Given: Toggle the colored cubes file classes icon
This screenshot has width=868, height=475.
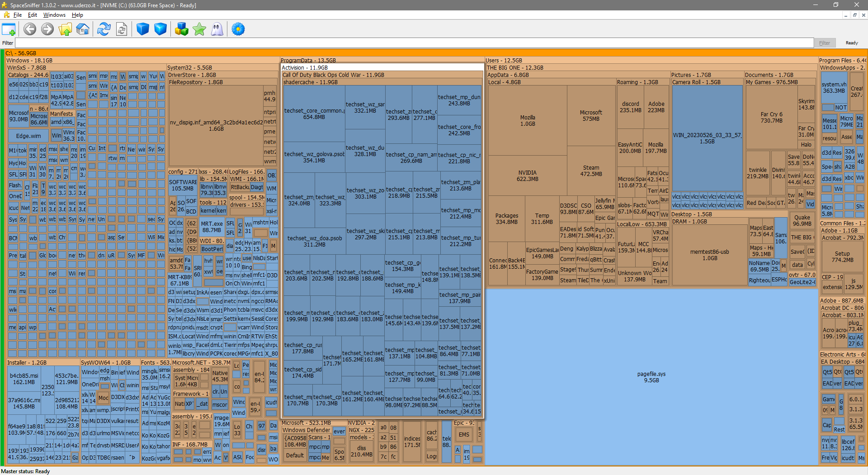Looking at the screenshot, I should (x=182, y=29).
